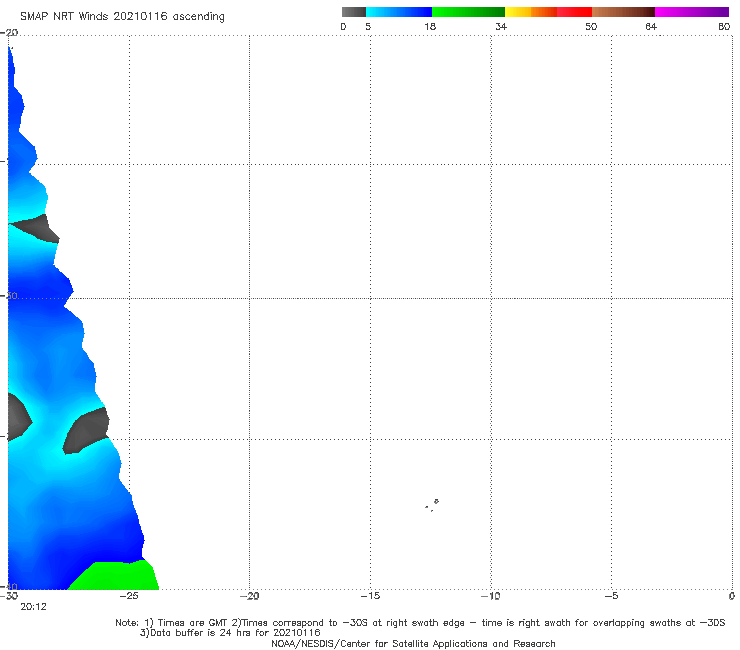Select the gray 0–5 colorbar segment
Screen dimensions: 740x650
(x=353, y=12)
